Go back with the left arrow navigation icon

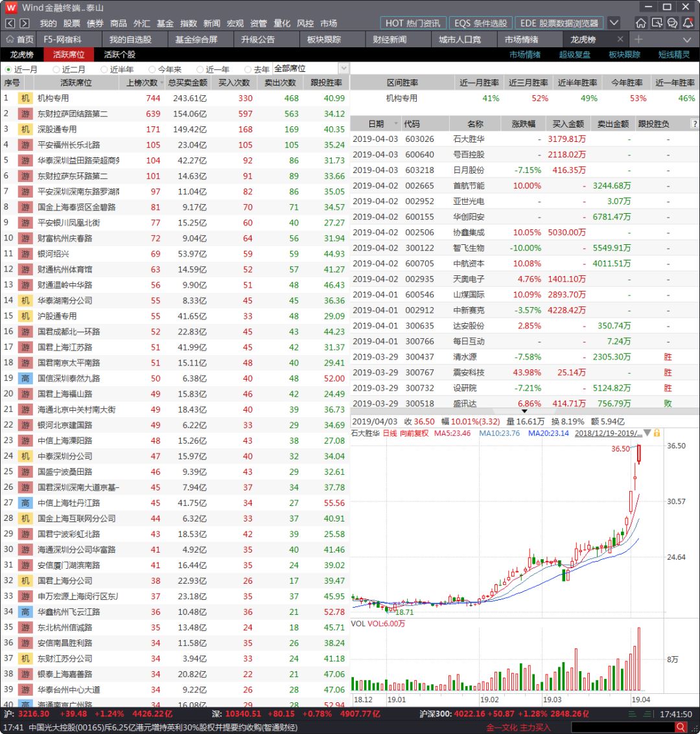point(10,23)
